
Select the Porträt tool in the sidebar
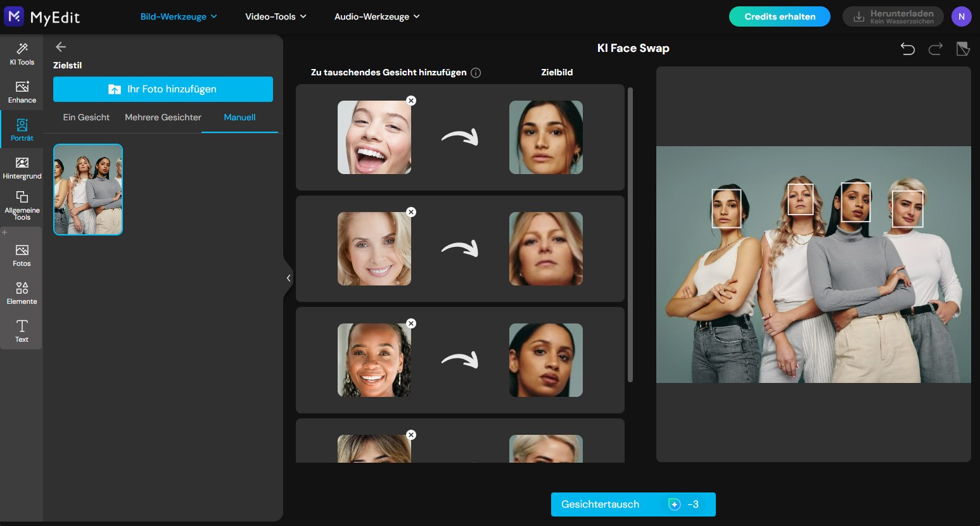pyautogui.click(x=22, y=130)
